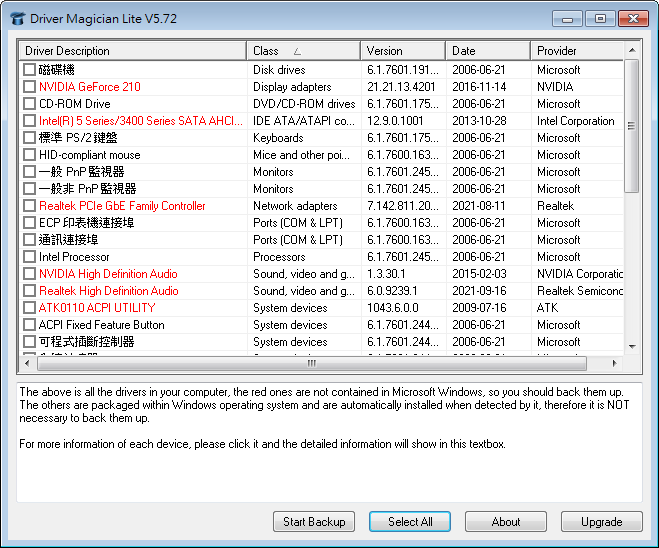The image size is (659, 548).
Task: Click inside the driver information textbox
Action: (x=329, y=470)
